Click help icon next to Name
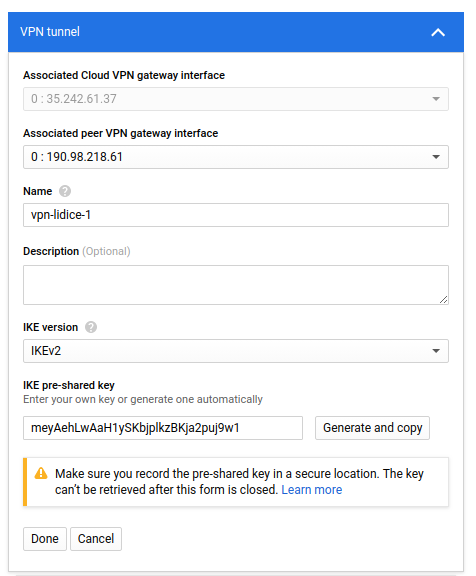This screenshot has height=576, width=476. pos(65,191)
